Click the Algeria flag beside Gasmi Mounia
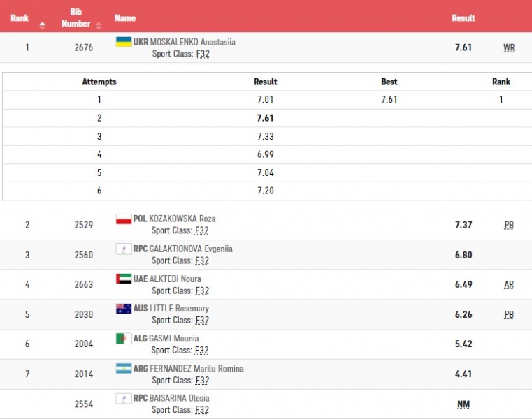 point(123,339)
